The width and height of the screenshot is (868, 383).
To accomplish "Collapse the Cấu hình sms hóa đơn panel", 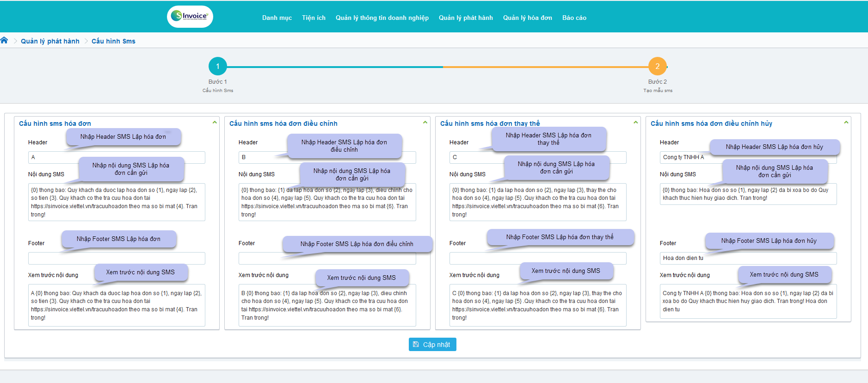I will pyautogui.click(x=215, y=123).
